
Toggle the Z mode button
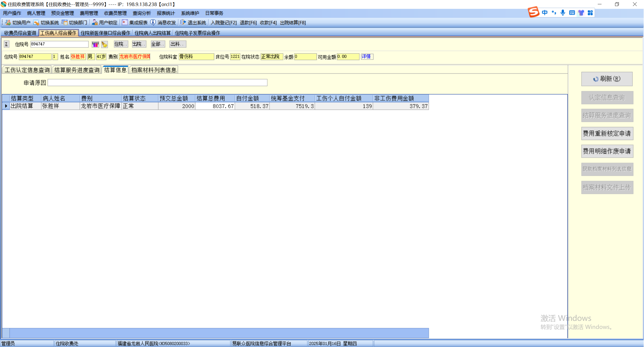pyautogui.click(x=7, y=44)
